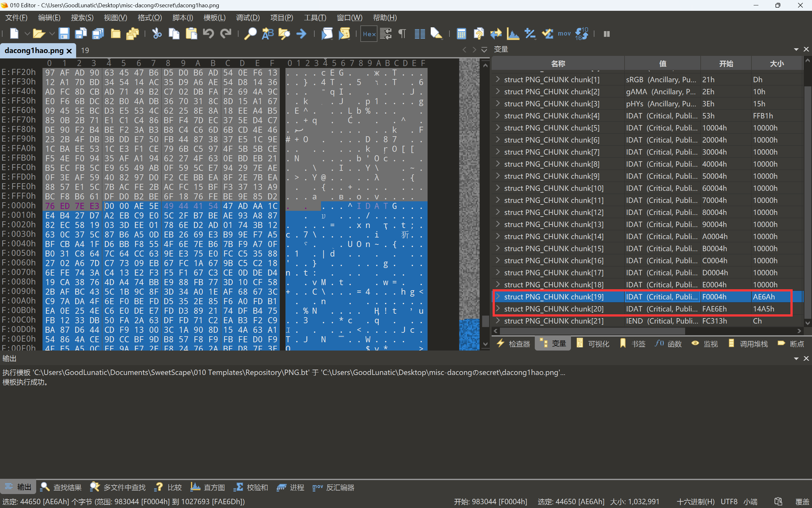This screenshot has height=508, width=812.
Task: Open the 变量 panel options dropdown
Action: [x=796, y=50]
